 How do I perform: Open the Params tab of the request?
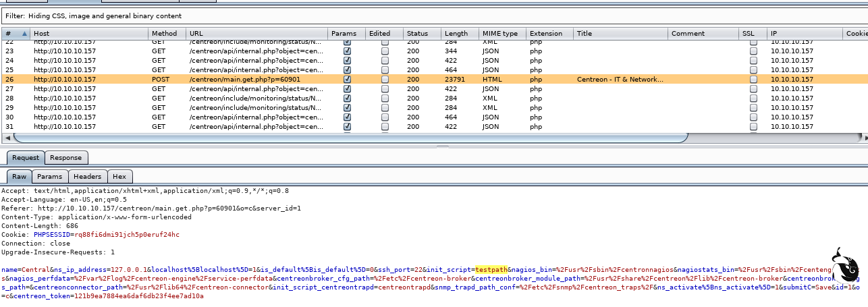point(49,177)
